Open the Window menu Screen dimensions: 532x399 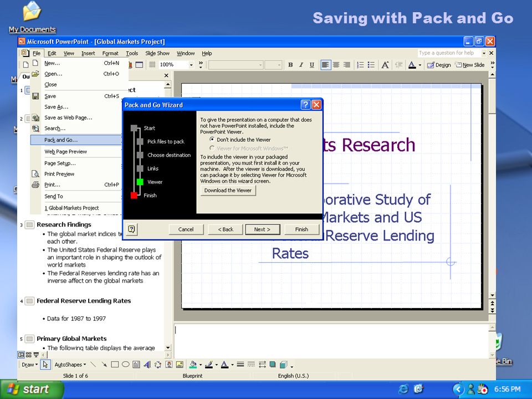coord(186,53)
